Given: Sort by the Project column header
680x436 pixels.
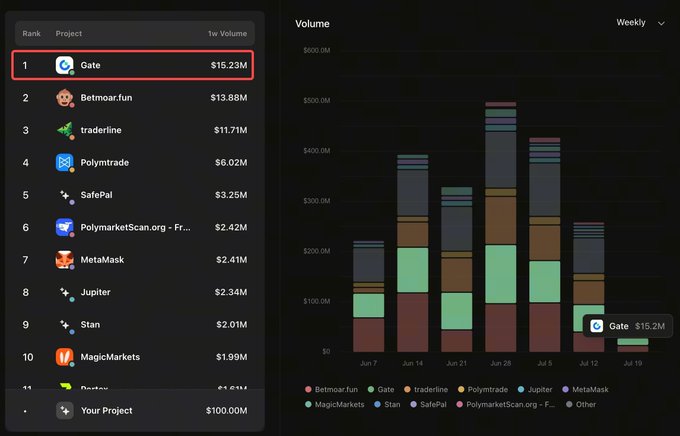Looking at the screenshot, I should [x=69, y=33].
